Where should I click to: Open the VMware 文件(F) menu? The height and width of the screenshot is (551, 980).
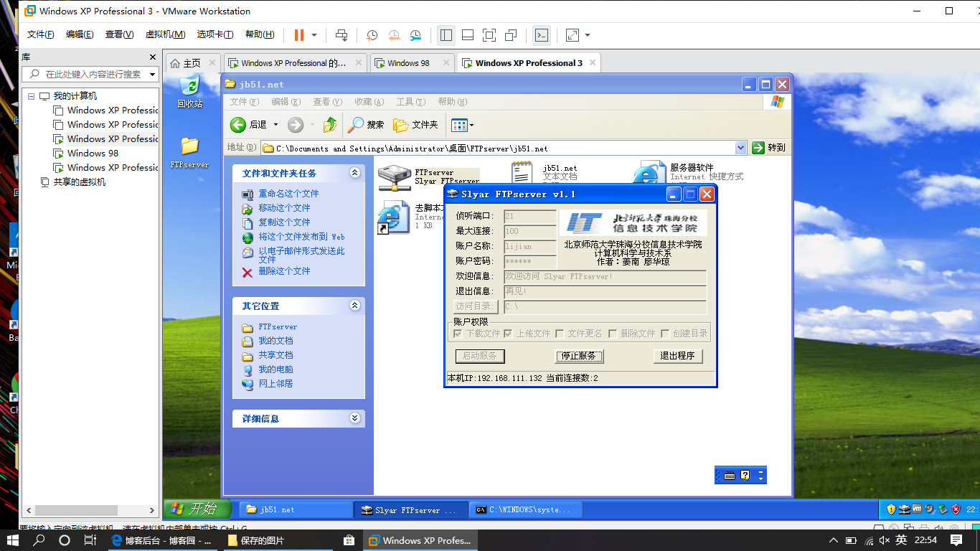tap(41, 34)
